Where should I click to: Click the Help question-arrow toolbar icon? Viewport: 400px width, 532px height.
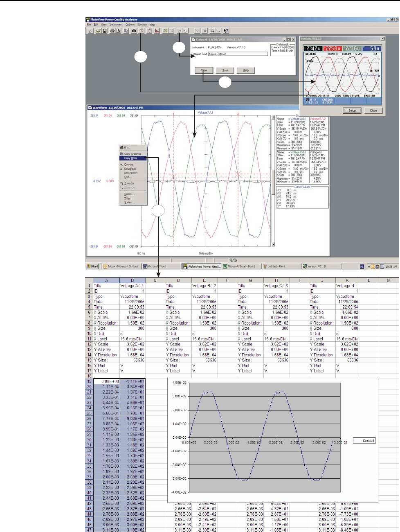tap(226, 31)
